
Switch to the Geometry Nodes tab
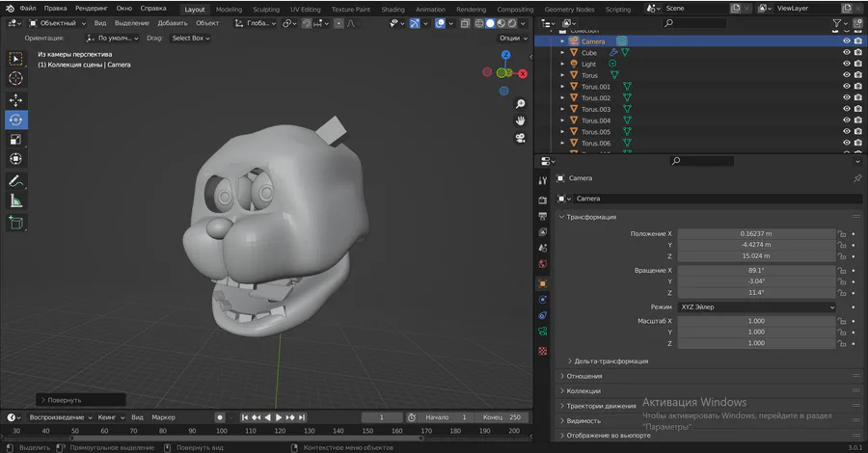click(569, 10)
